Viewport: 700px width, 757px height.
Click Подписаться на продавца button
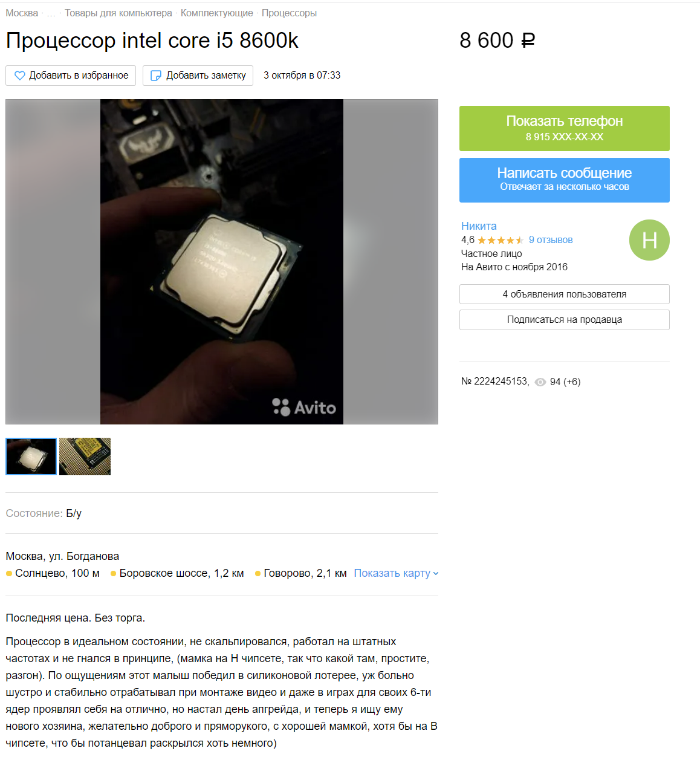point(565,320)
